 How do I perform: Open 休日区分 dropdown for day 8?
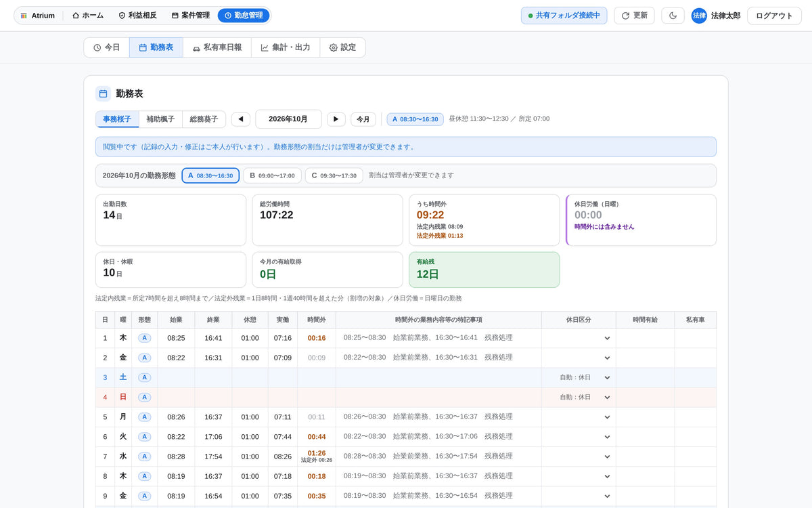click(x=579, y=476)
